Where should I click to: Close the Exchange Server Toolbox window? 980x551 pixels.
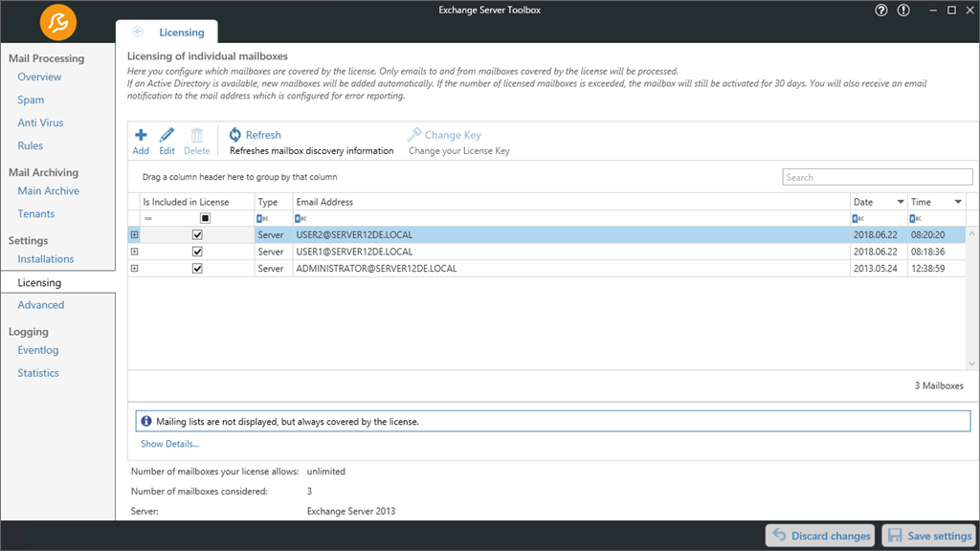[x=970, y=10]
